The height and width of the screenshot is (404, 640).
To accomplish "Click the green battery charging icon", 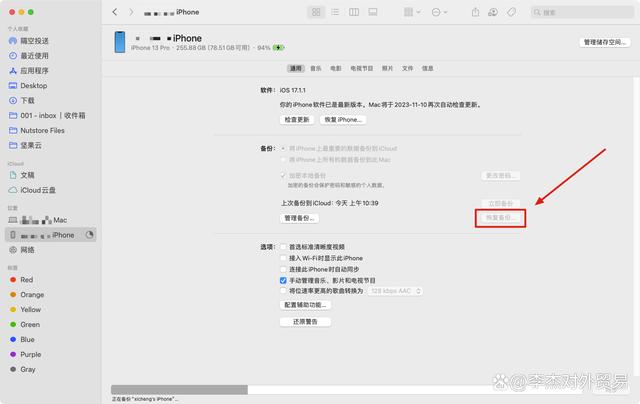I will click(x=278, y=48).
